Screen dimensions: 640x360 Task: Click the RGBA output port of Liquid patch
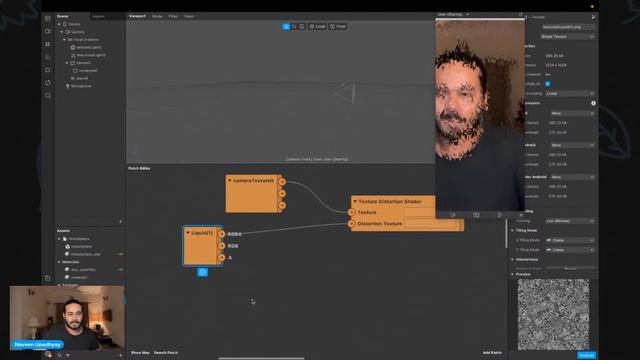tap(222, 234)
